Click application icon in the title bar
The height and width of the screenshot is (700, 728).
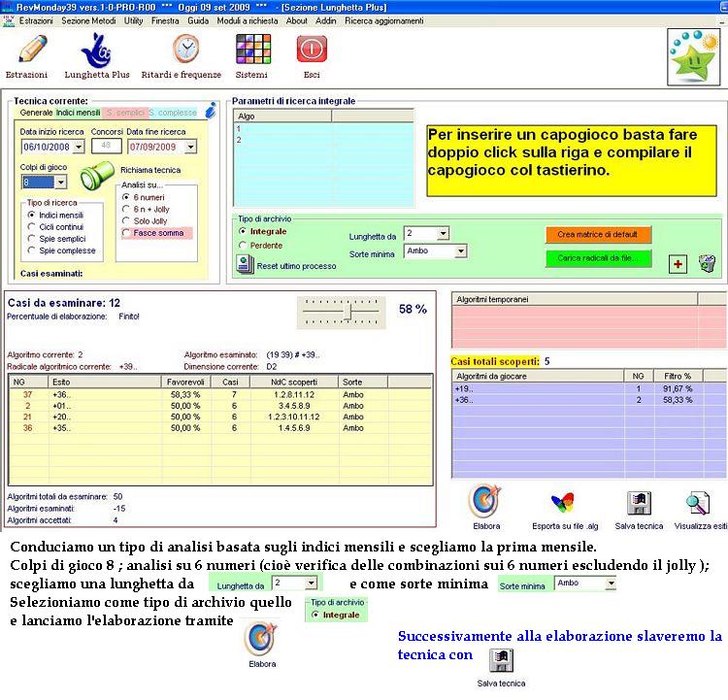click(x=7, y=7)
